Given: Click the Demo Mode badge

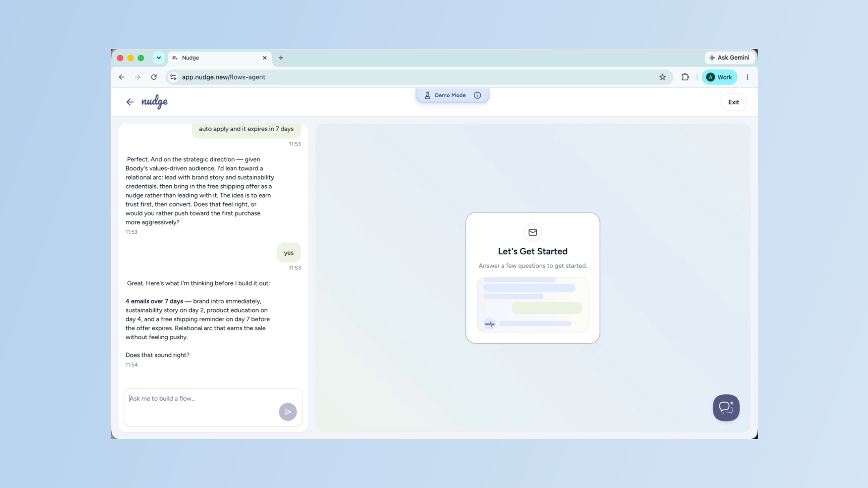Looking at the screenshot, I should pos(452,95).
